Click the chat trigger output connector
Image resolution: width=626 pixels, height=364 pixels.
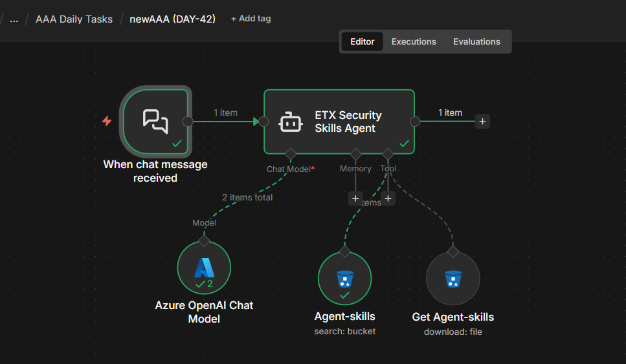188,121
